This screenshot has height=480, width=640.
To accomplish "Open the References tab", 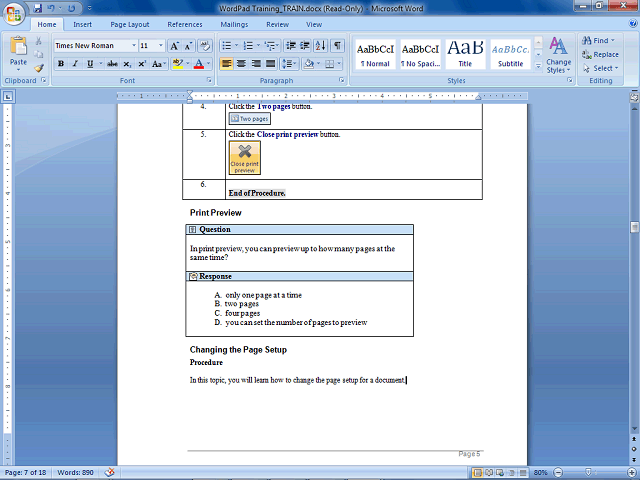I will pyautogui.click(x=184, y=24).
